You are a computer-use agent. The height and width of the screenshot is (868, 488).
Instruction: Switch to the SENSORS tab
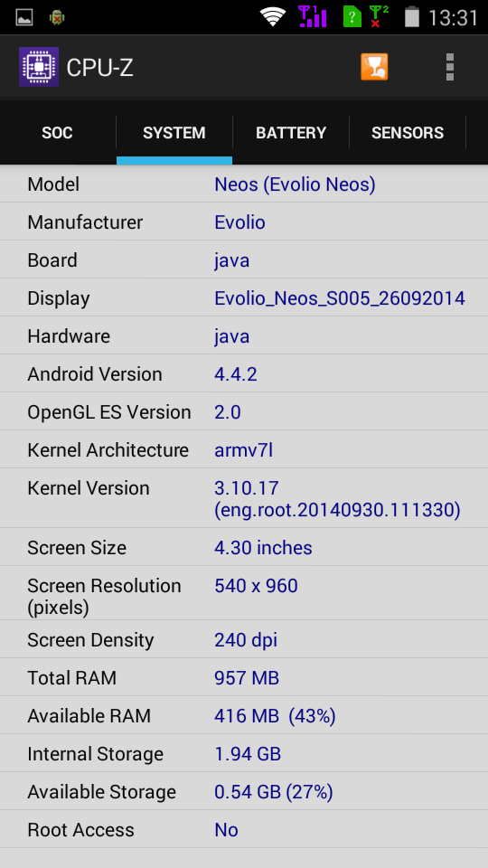(408, 133)
